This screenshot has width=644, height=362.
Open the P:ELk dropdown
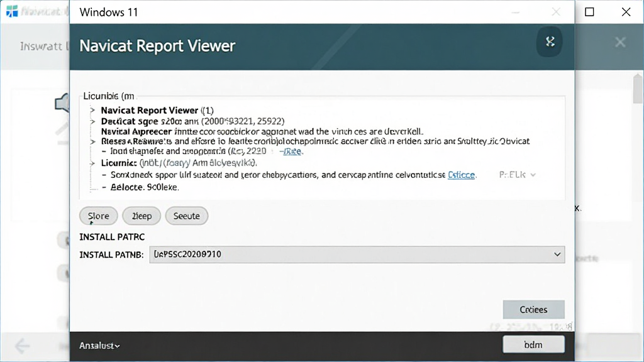[x=517, y=175]
